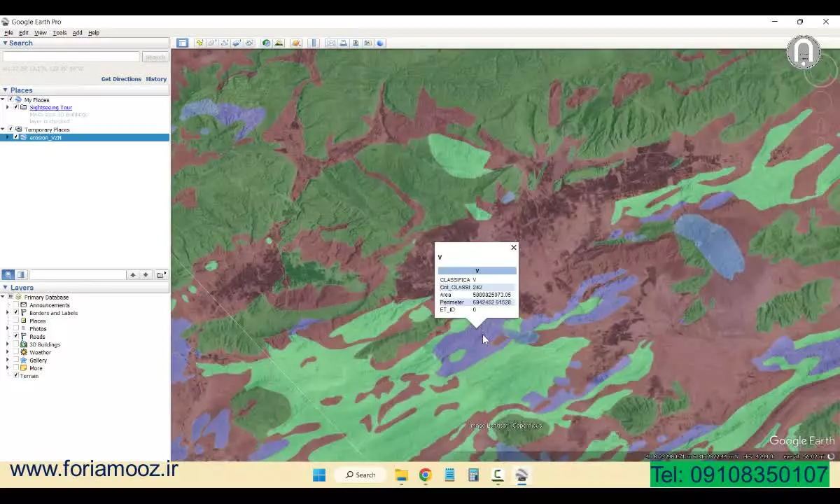Enable the 3D Buildings layer checkbox
Viewport: 840px width, 504px height.
click(16, 344)
